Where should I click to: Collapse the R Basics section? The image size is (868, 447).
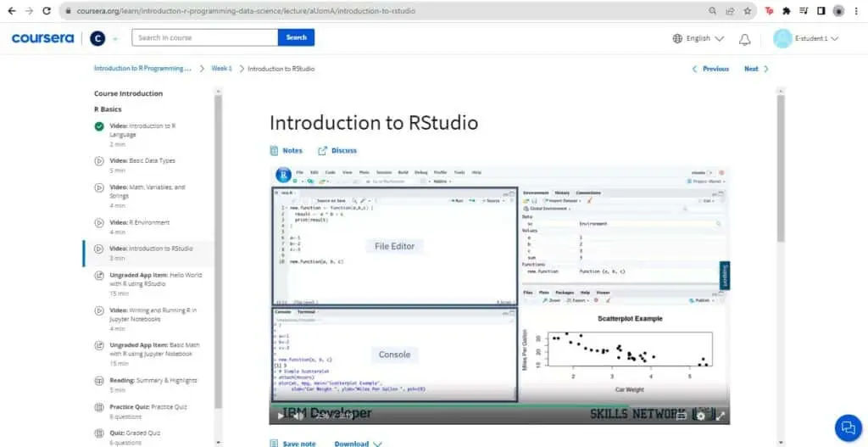click(108, 109)
